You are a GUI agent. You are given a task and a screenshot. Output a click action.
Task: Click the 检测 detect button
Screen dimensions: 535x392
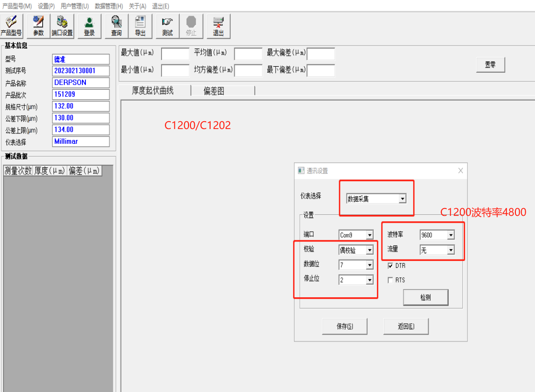[x=426, y=297]
